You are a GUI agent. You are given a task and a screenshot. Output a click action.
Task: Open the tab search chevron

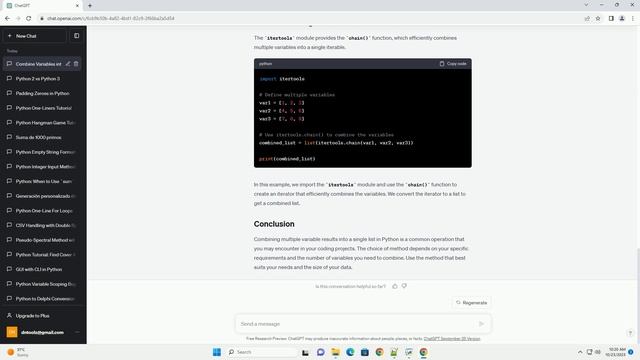click(586, 5)
